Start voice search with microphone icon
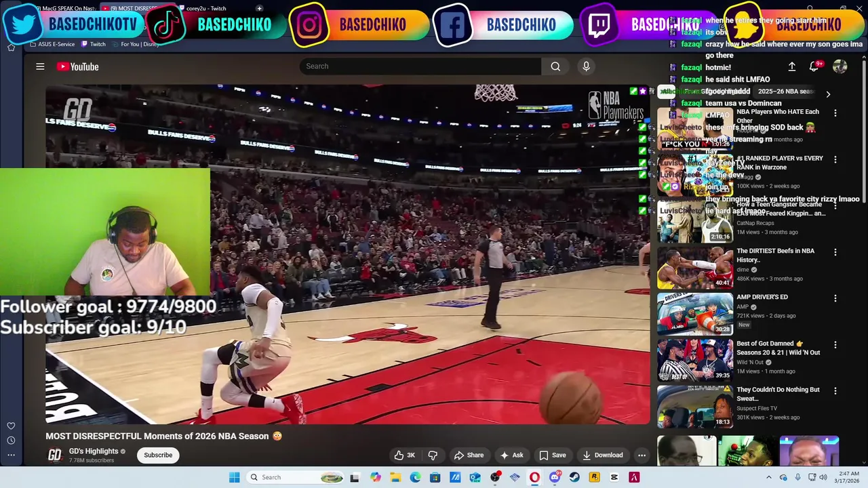This screenshot has height=488, width=868. point(586,66)
